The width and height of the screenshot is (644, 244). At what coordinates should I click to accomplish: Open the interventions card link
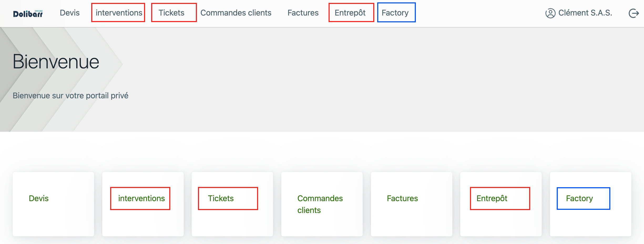141,198
